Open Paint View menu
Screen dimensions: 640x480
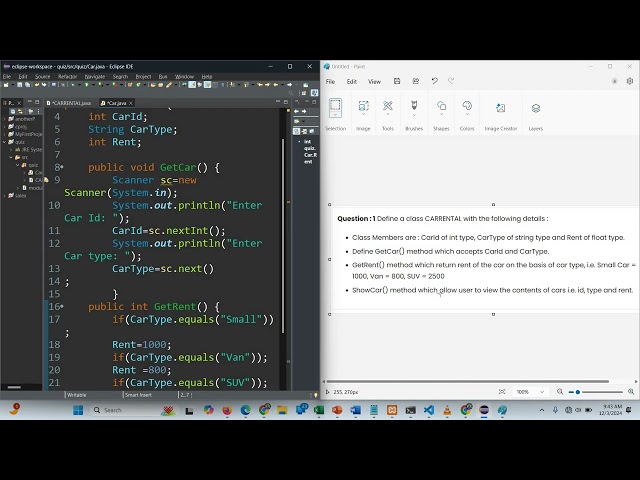pos(374,82)
